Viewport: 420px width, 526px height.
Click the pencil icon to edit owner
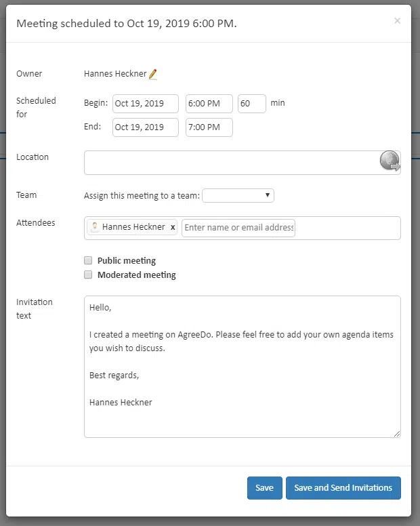coord(153,74)
